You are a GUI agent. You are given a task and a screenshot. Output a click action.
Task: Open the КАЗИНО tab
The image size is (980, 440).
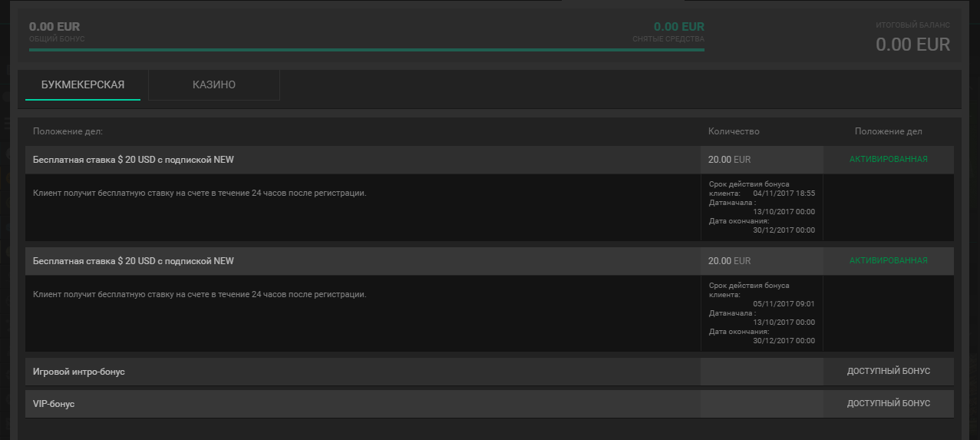click(x=214, y=85)
